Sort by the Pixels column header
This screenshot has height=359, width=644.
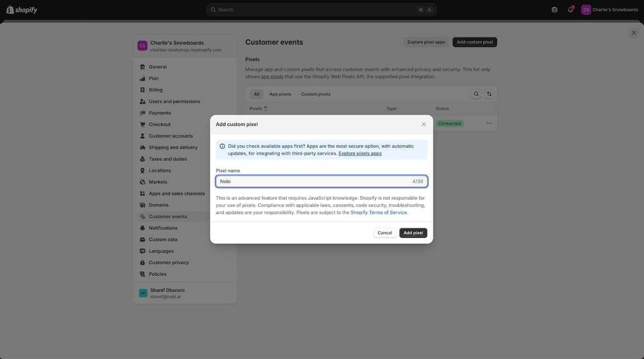click(258, 109)
